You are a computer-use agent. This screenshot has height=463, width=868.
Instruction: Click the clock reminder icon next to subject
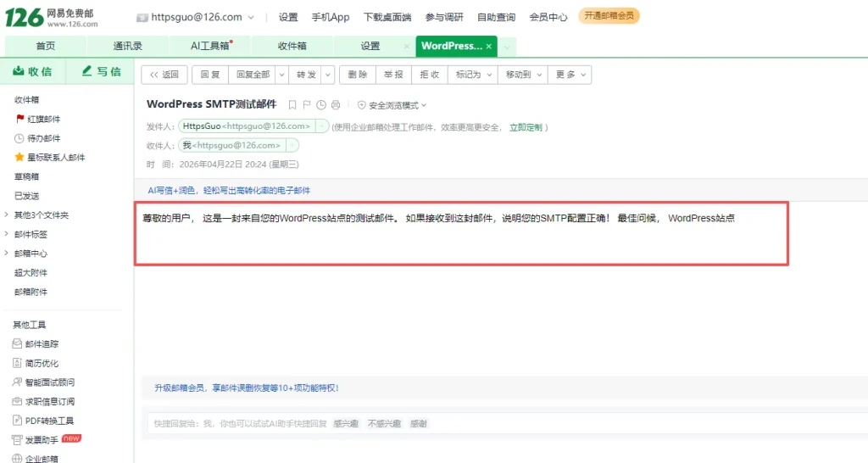(321, 105)
